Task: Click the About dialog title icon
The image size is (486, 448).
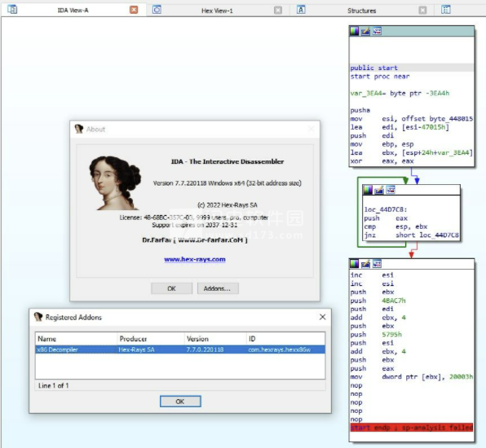Action: tap(79, 129)
